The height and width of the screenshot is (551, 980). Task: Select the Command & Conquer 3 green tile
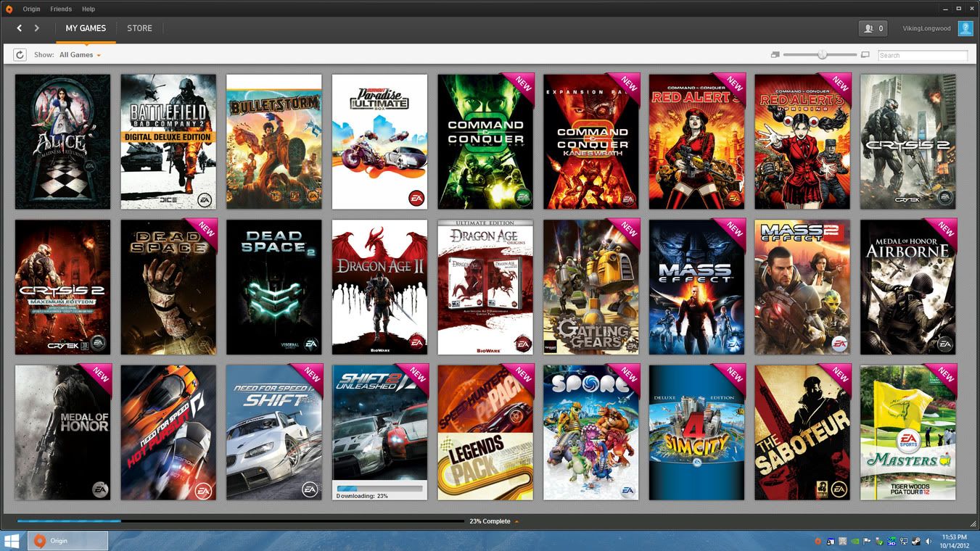click(x=485, y=141)
